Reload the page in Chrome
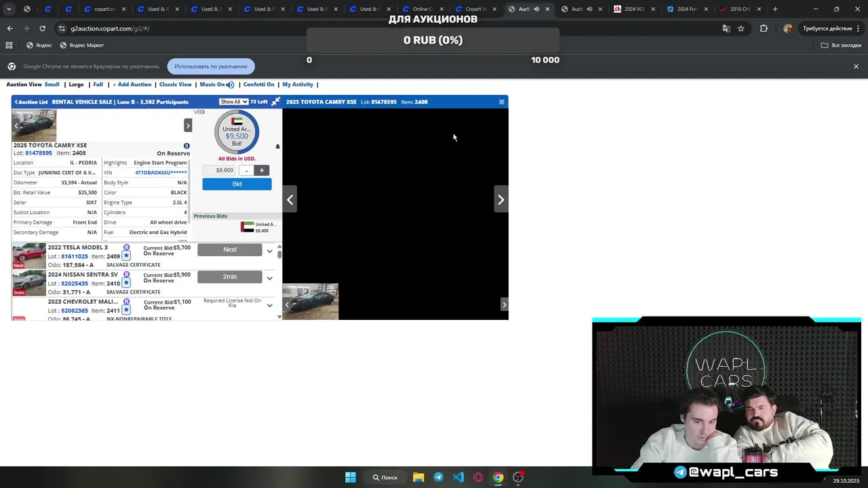868x488 pixels. coord(42,28)
